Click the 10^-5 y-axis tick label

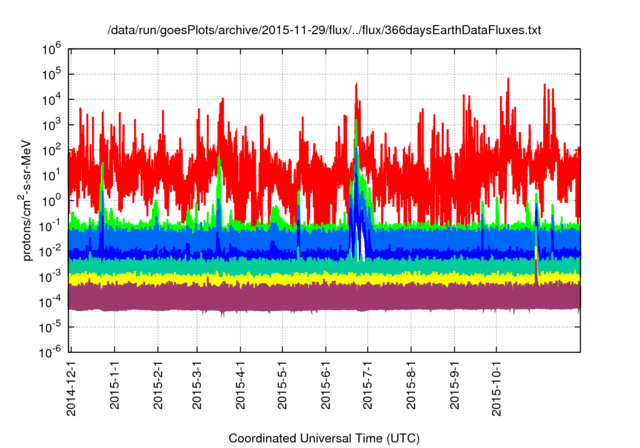(50, 328)
